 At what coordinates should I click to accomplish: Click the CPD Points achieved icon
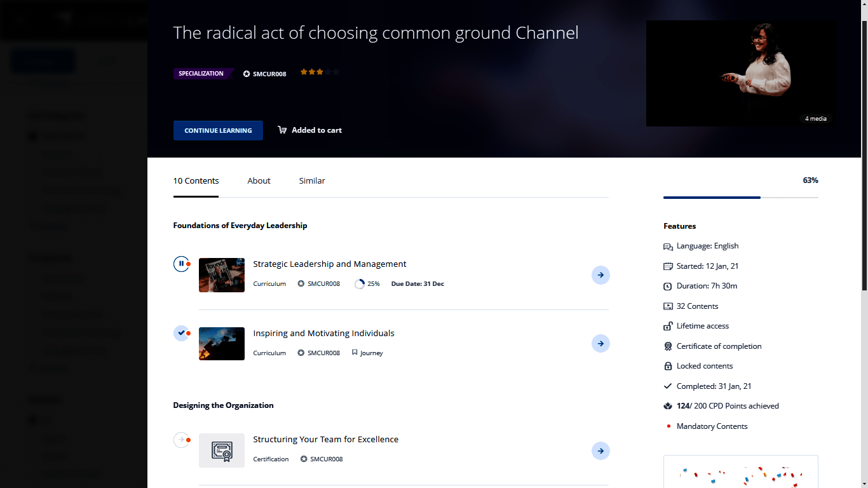tap(668, 406)
